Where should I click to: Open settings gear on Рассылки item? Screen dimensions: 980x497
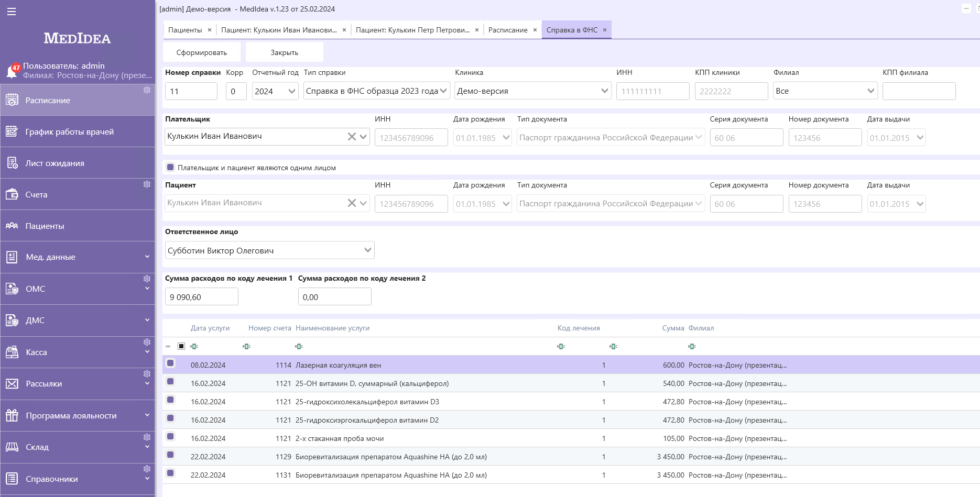[147, 374]
